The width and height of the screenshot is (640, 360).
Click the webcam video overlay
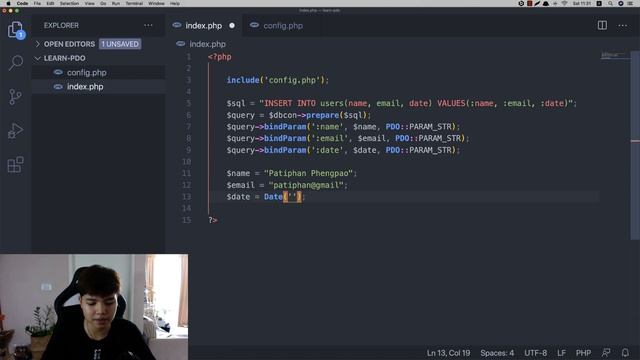coord(94,307)
